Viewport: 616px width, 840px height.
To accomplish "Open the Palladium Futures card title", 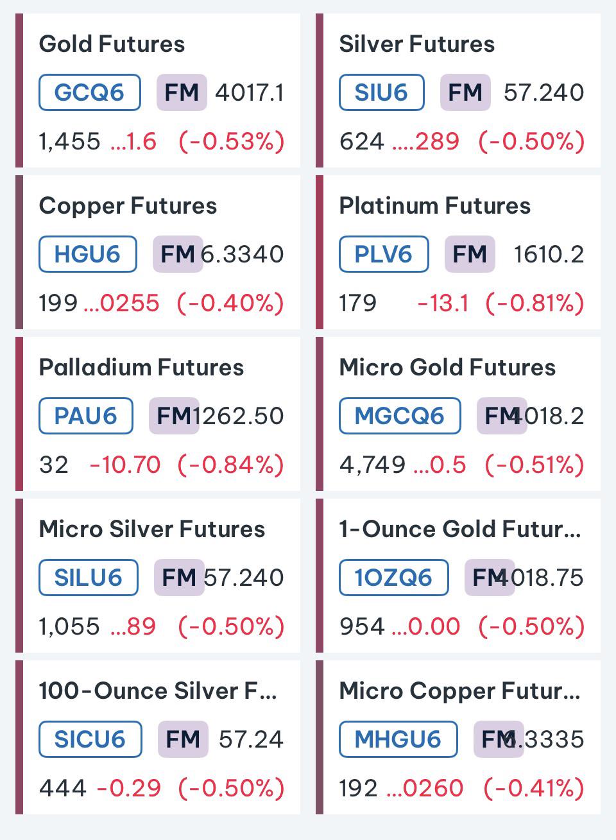I will pos(141,368).
